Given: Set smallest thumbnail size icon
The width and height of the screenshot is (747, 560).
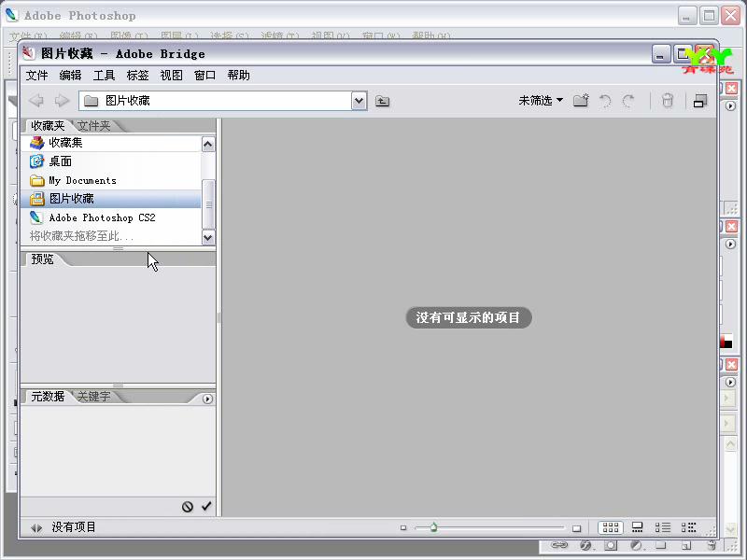Looking at the screenshot, I should pos(403,527).
